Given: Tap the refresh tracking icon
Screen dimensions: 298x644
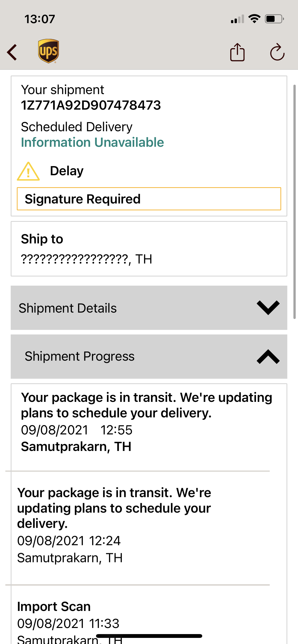Looking at the screenshot, I should pyautogui.click(x=277, y=52).
